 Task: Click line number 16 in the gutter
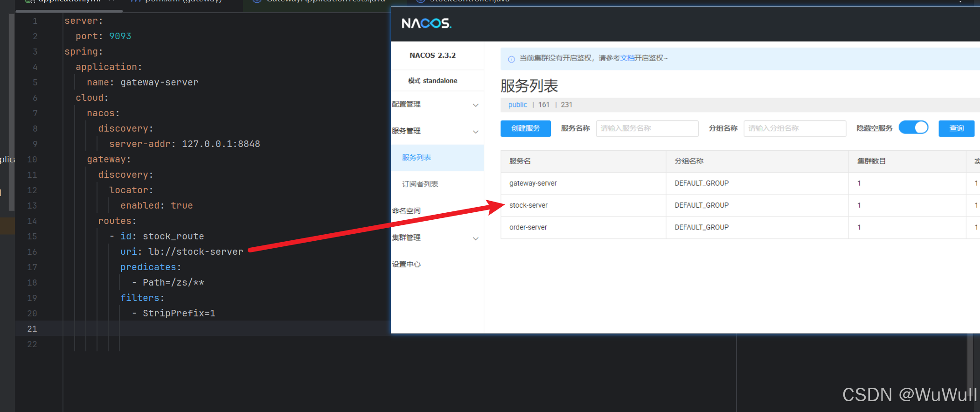pyautogui.click(x=32, y=251)
